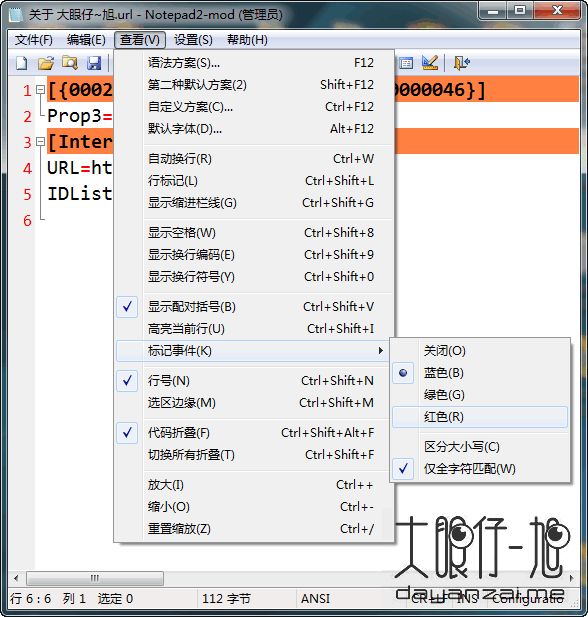The width and height of the screenshot is (588, 617).
Task: Click the horizontal scrollbar right arrow
Action: pos(571,578)
